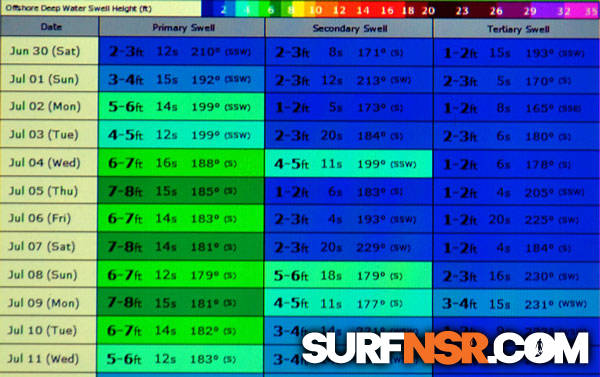Screen dimensions: 600x377
Task: Click tertiary swell 1-2ft 4s 184° cell
Action: click(517, 248)
